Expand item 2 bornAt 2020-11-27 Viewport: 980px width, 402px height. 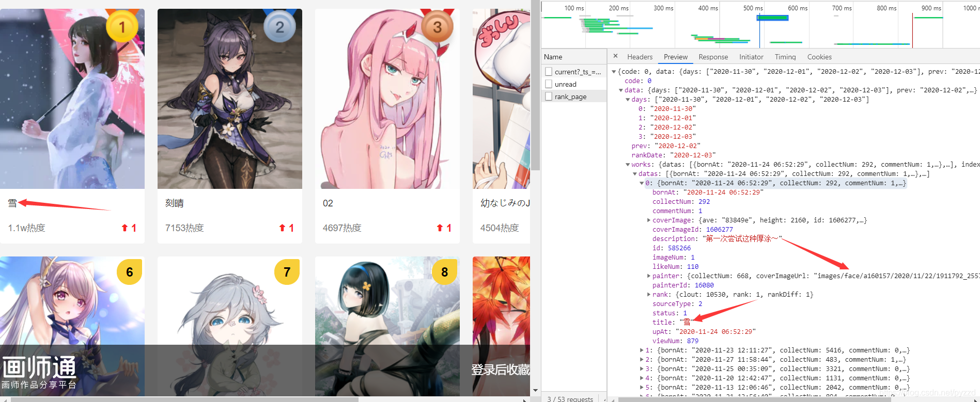click(642, 360)
